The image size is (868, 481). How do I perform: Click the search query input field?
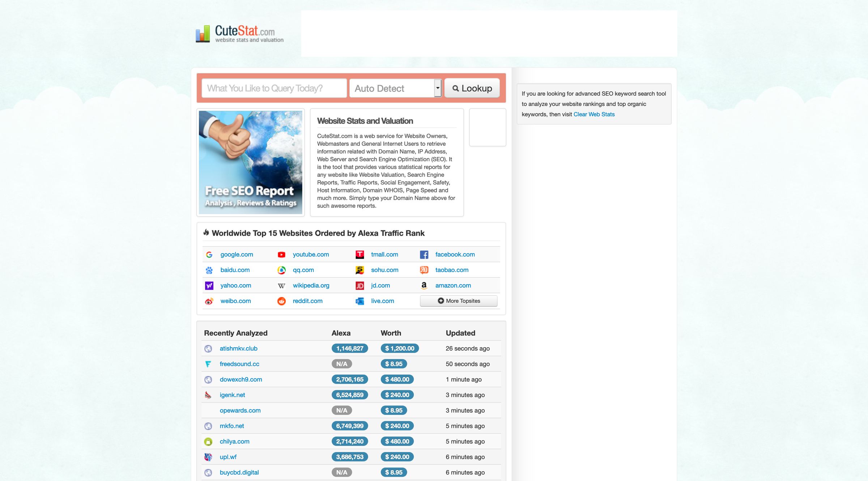coord(274,88)
